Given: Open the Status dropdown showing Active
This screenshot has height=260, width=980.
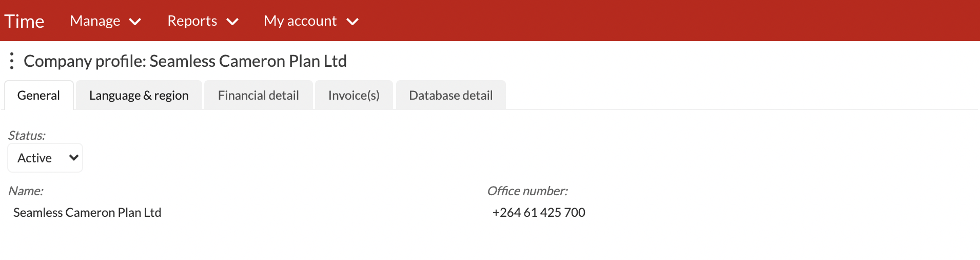Looking at the screenshot, I should (x=45, y=158).
